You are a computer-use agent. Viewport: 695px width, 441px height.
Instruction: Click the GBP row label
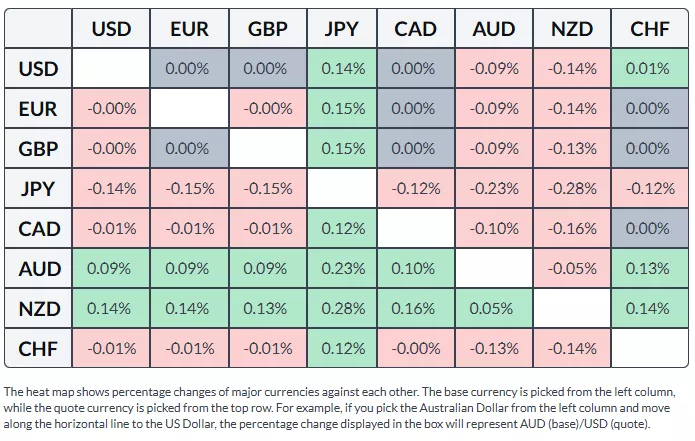coord(38,149)
